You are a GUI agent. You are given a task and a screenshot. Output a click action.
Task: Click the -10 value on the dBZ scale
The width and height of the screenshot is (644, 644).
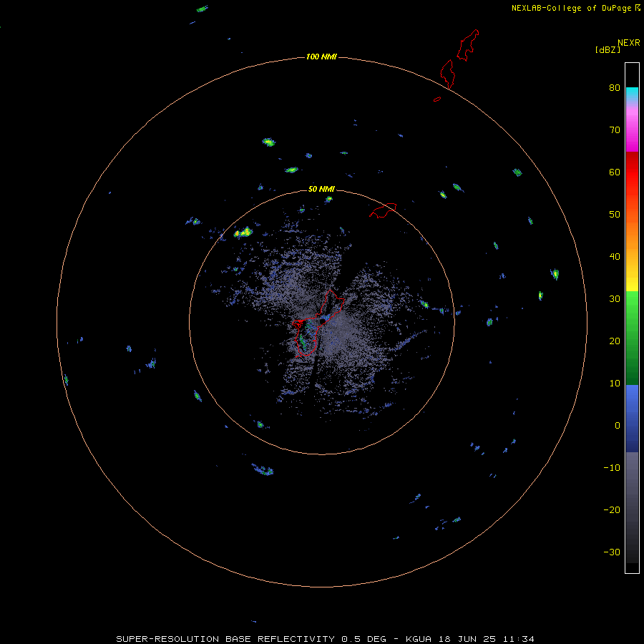click(x=612, y=467)
